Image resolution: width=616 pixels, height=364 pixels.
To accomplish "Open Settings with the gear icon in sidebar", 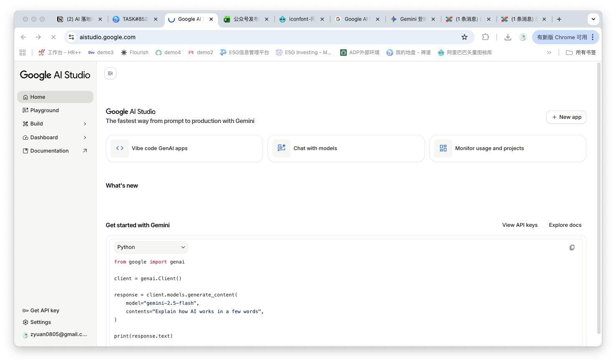I will coord(26,322).
